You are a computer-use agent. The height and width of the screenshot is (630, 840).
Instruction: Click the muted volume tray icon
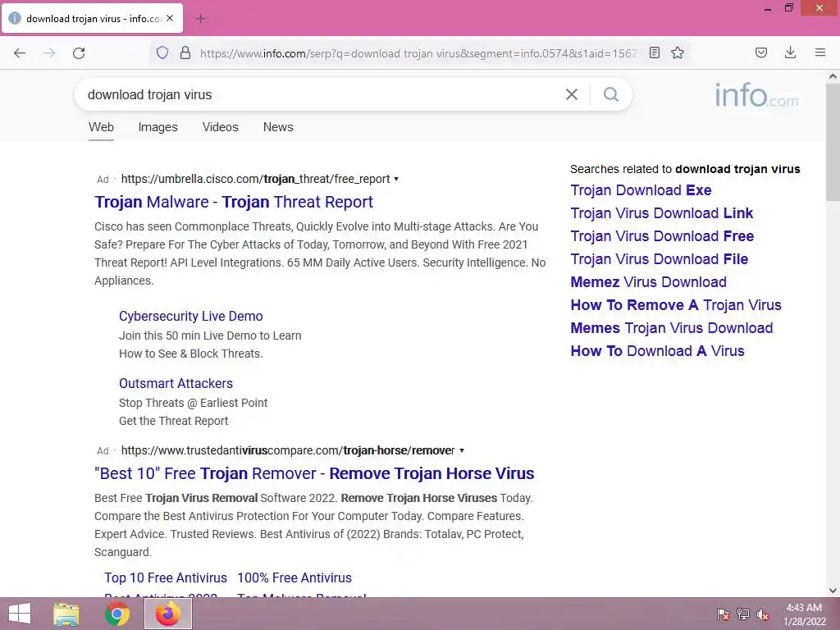click(x=763, y=614)
